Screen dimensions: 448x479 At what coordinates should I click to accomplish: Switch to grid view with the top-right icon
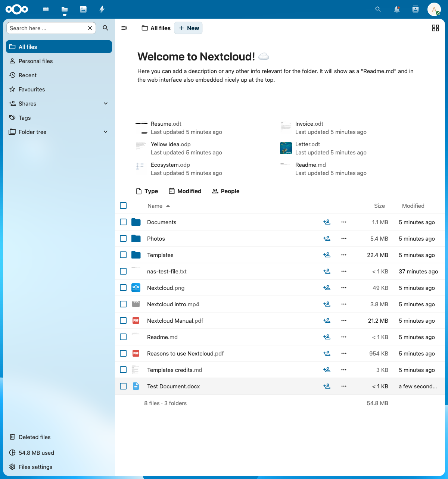click(x=435, y=28)
